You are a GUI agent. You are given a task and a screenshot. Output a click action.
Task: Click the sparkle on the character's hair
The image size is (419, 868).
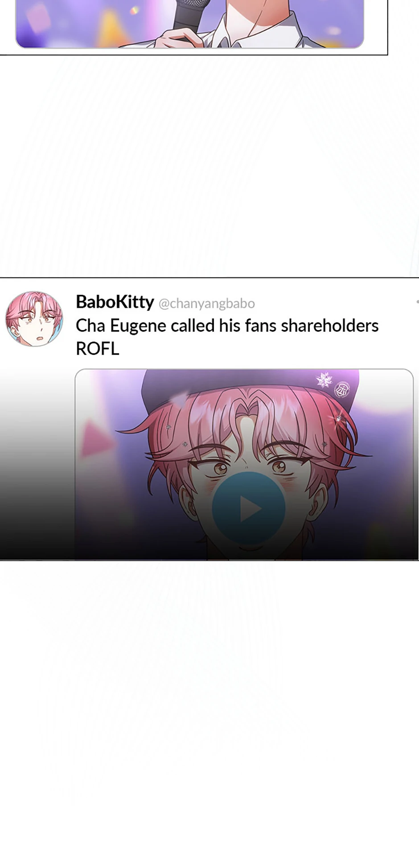[x=339, y=418]
